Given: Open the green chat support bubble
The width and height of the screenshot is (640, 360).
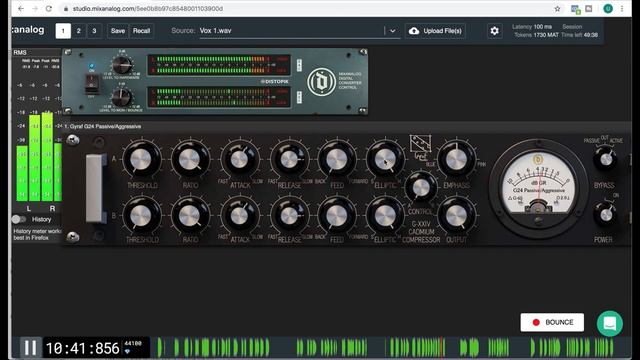Looking at the screenshot, I should [609, 324].
